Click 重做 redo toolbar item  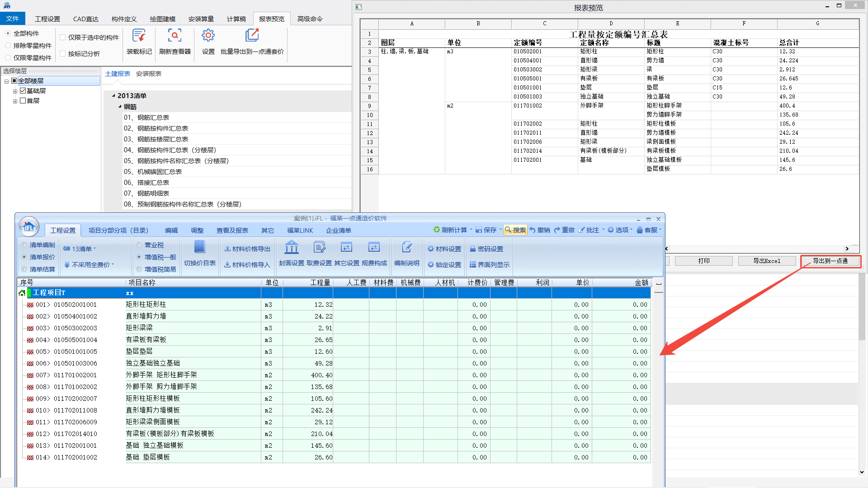(x=564, y=230)
